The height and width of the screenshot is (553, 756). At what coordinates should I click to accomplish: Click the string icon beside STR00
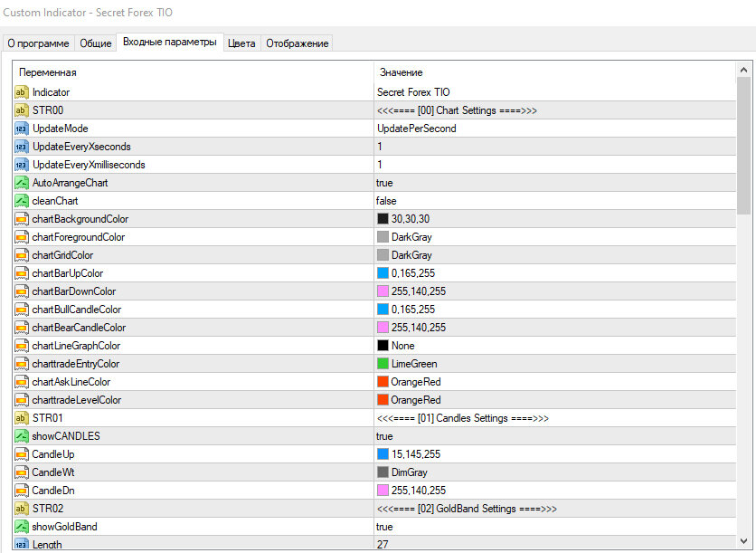[21, 110]
